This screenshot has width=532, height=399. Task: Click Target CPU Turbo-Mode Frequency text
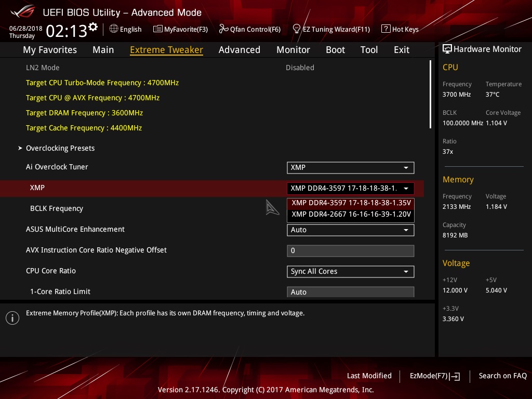click(102, 83)
